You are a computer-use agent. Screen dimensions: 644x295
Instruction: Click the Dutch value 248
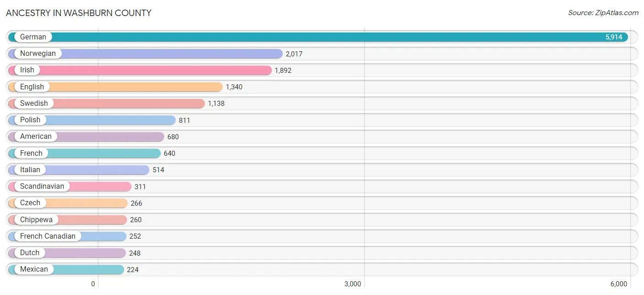coord(135,253)
